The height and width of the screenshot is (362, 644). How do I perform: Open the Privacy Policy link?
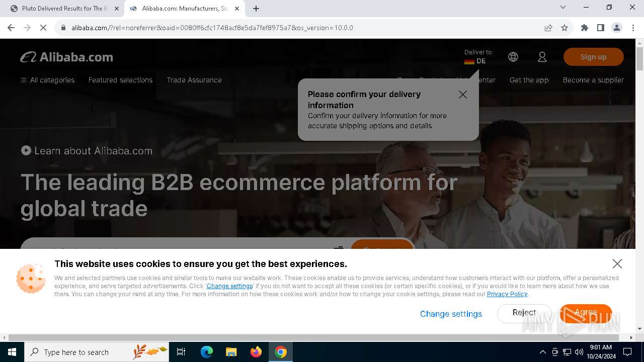pos(507,294)
